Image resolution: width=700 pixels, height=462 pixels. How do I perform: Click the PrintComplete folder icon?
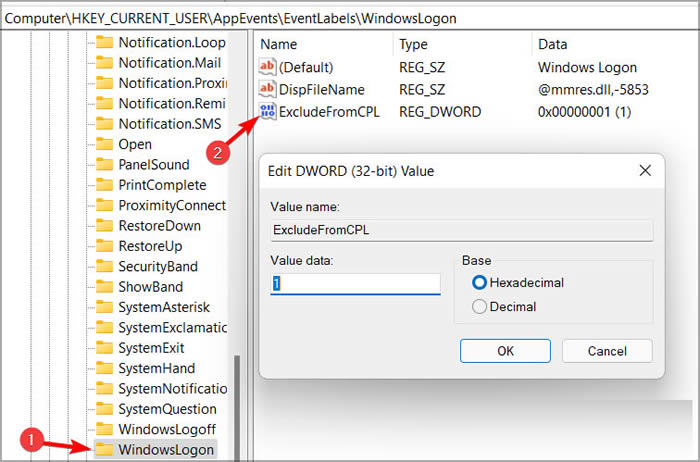[x=104, y=185]
